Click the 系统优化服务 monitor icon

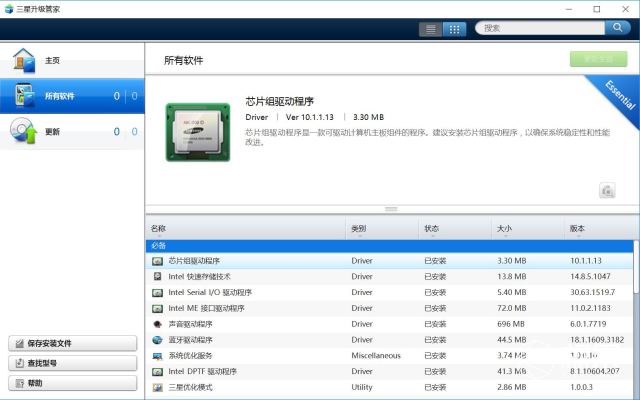click(x=158, y=356)
